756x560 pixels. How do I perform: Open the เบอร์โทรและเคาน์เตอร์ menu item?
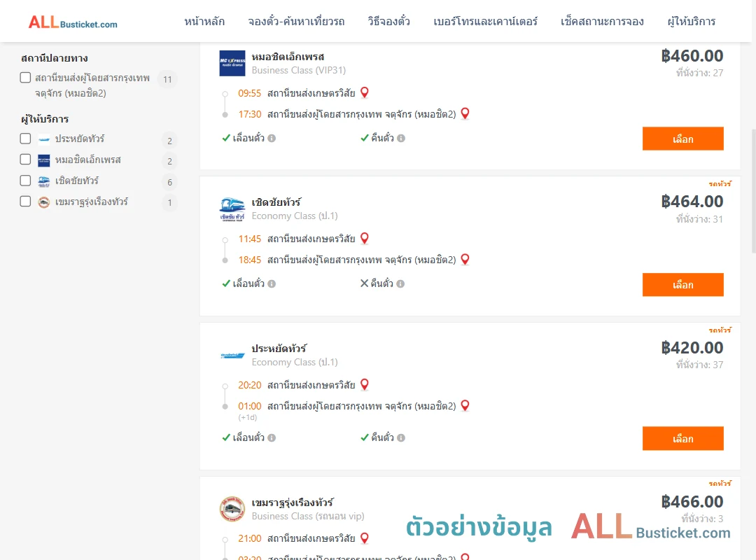click(x=485, y=22)
